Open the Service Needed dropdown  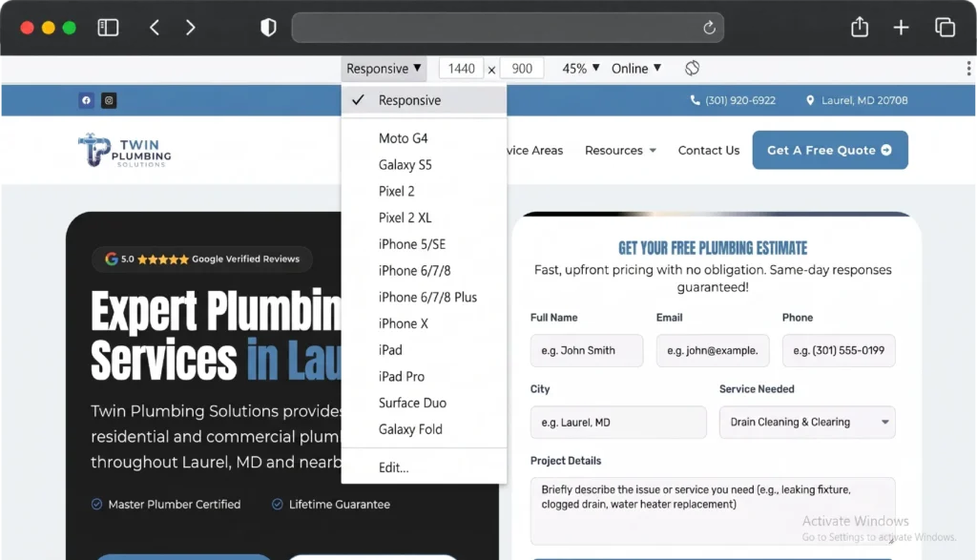[807, 423]
